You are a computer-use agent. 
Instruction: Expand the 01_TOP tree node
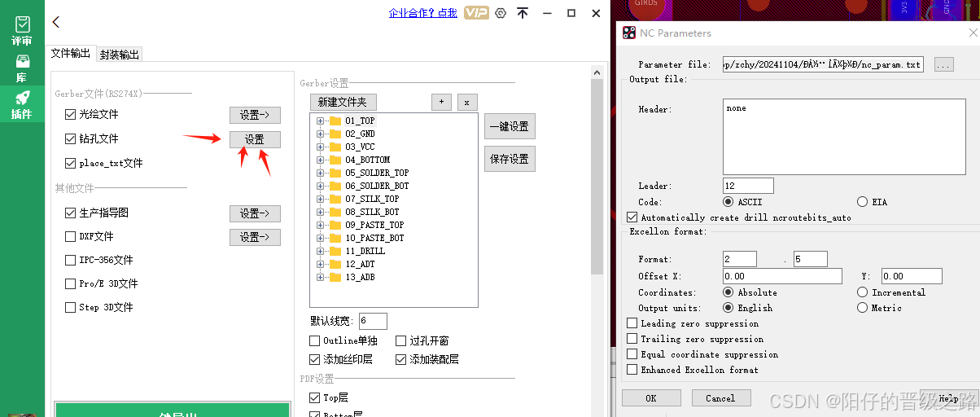click(320, 121)
